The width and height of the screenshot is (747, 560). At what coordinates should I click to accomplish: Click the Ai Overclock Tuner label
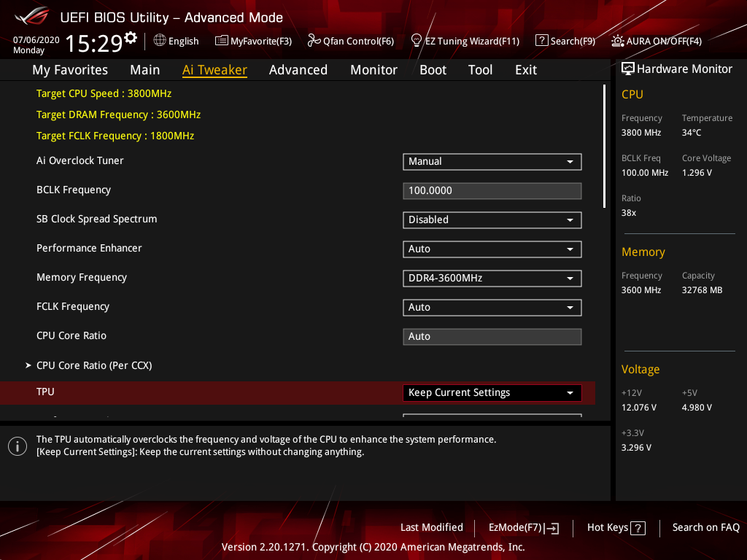80,160
